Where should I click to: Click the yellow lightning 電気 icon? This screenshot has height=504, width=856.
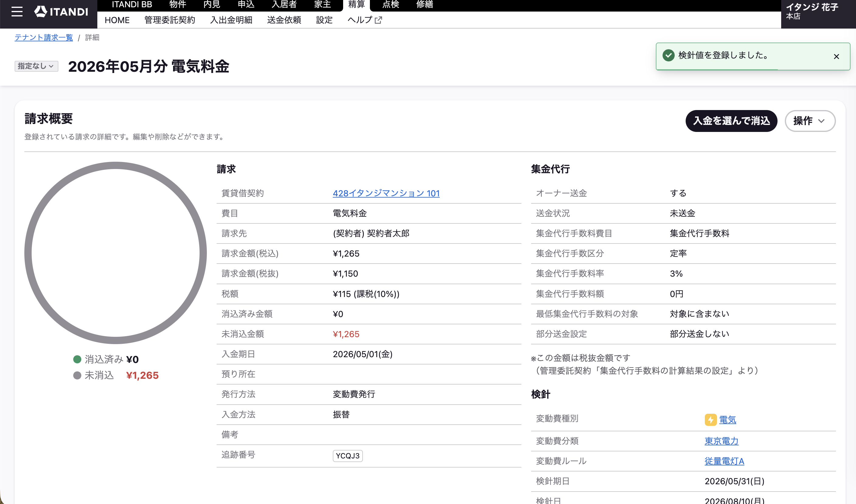711,420
